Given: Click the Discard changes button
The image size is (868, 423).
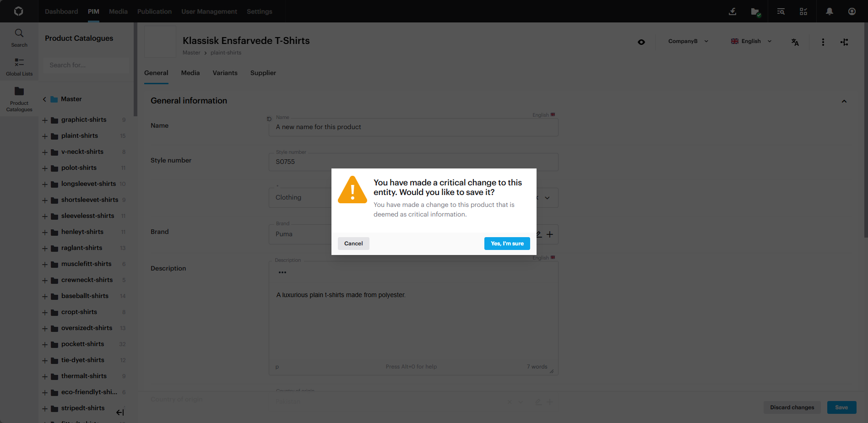Looking at the screenshot, I should (792, 407).
